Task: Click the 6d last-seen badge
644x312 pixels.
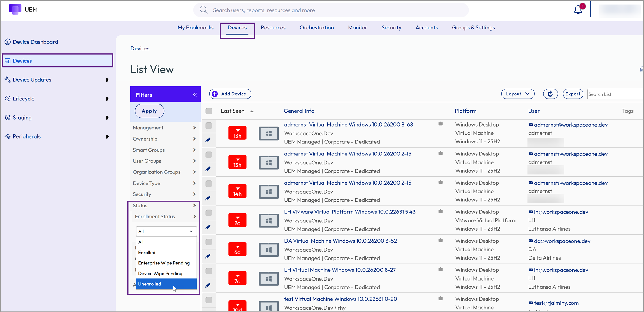Action: (237, 249)
